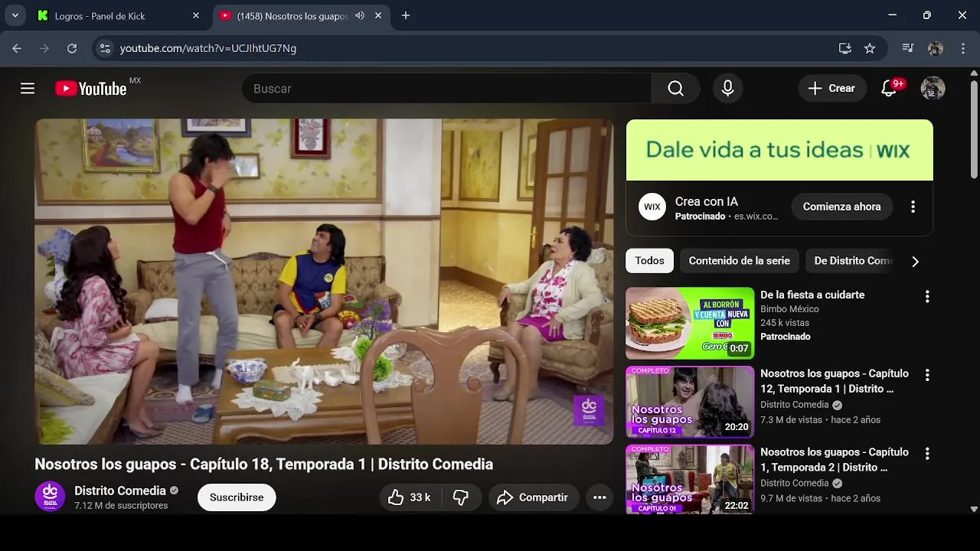Open Distrito Comedia channel avatar
The height and width of the screenshot is (551, 980).
coord(50,497)
